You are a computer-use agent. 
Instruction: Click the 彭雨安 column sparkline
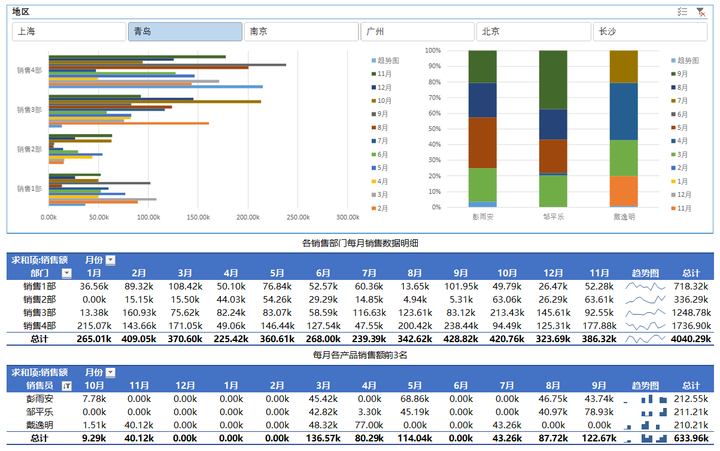click(645, 399)
